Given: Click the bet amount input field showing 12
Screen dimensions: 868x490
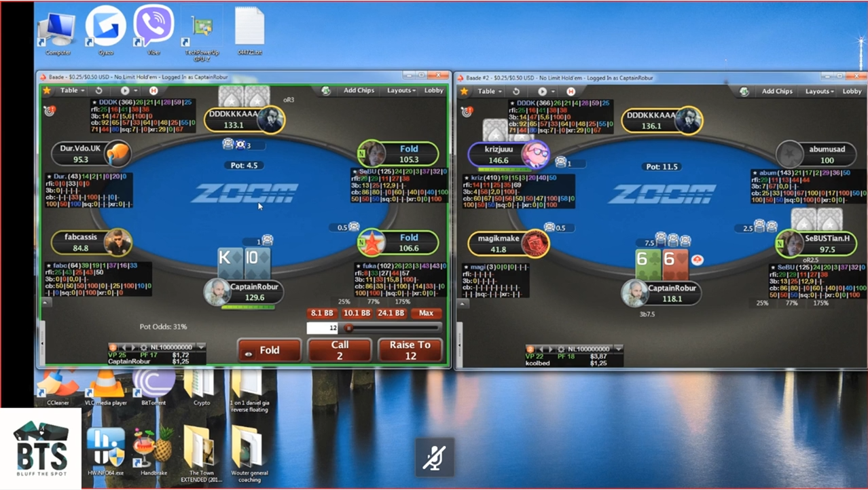Looking at the screenshot, I should click(323, 328).
